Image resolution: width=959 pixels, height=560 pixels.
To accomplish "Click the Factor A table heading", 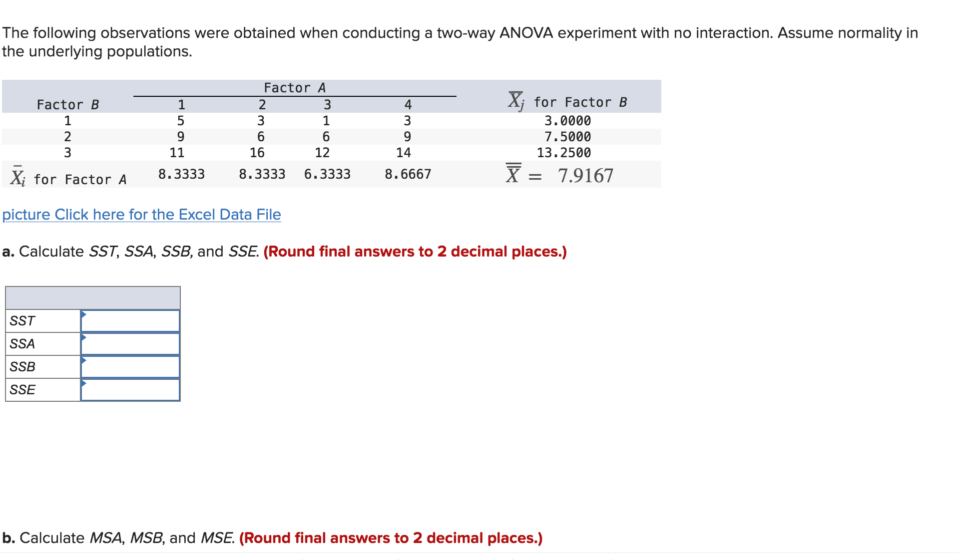I will pos(295,87).
